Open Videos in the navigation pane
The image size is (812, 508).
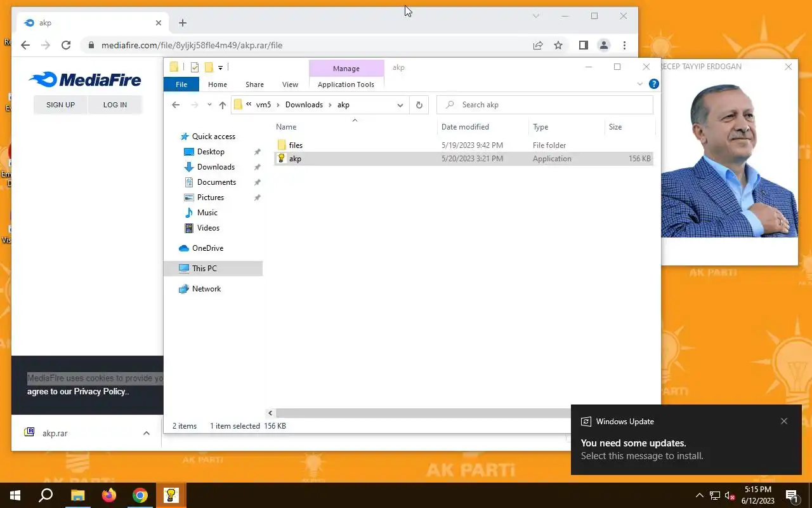tap(208, 228)
